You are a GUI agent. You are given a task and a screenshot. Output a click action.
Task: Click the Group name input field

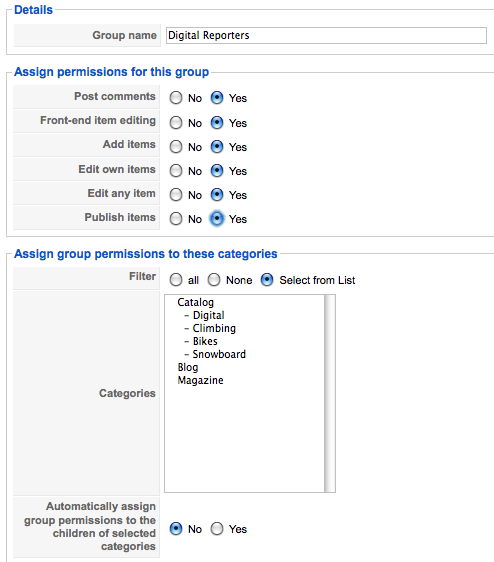pyautogui.click(x=326, y=35)
